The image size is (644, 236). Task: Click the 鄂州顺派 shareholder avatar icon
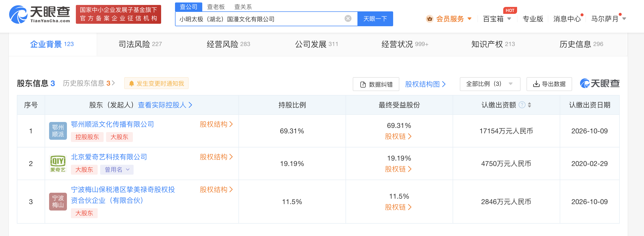[58, 131]
